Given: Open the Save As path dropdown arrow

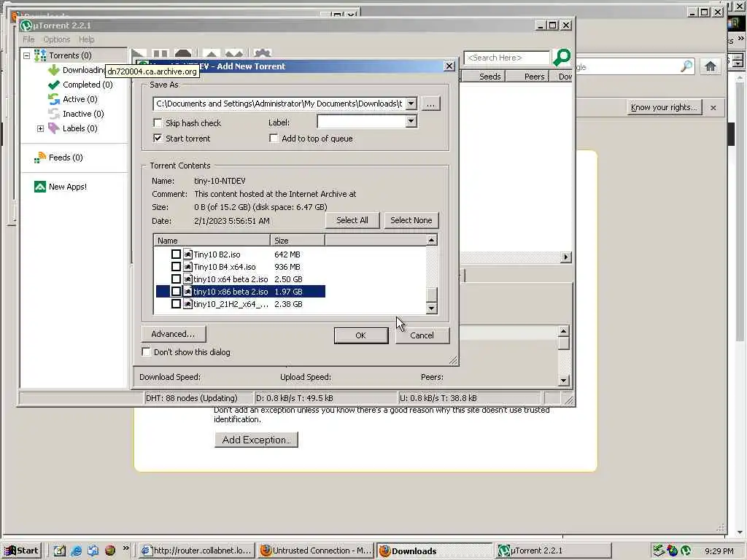Looking at the screenshot, I should click(411, 104).
